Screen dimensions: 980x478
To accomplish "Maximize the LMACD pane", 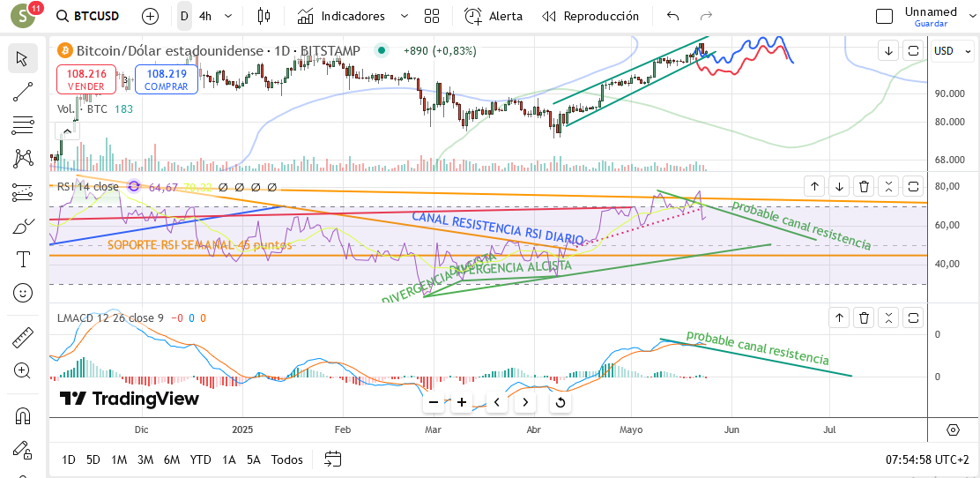I will (x=913, y=317).
